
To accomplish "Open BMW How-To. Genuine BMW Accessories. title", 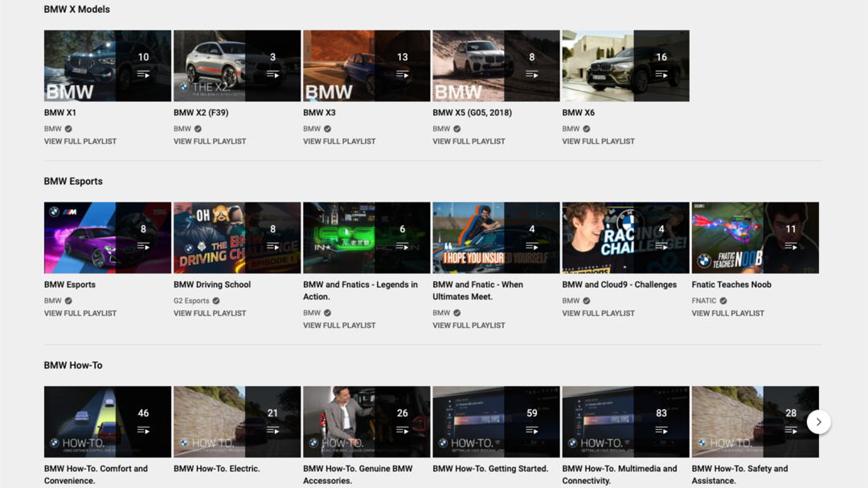I will pos(358,474).
